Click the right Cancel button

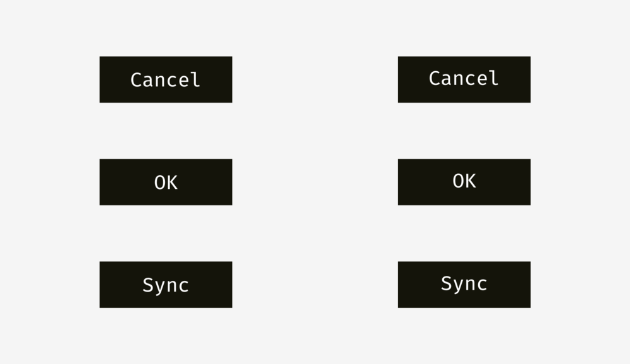point(464,79)
